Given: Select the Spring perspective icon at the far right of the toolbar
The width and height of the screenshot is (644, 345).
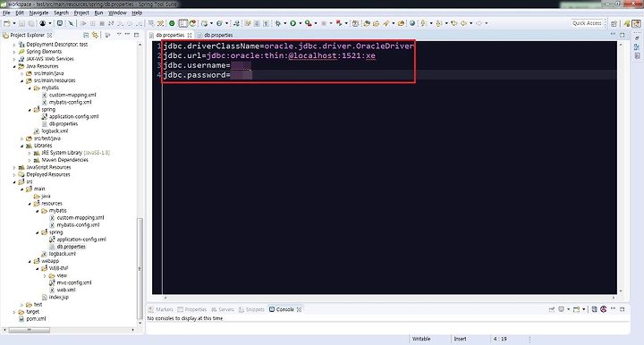Looking at the screenshot, I should click(636, 23).
